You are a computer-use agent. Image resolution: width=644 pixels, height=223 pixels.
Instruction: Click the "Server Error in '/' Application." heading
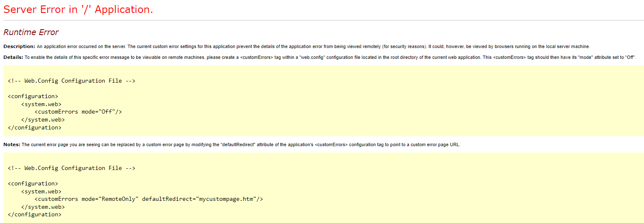78,10
